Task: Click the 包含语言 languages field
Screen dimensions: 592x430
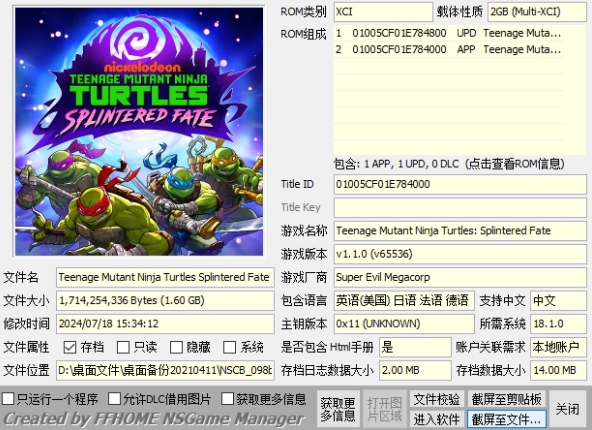Action: click(x=404, y=301)
